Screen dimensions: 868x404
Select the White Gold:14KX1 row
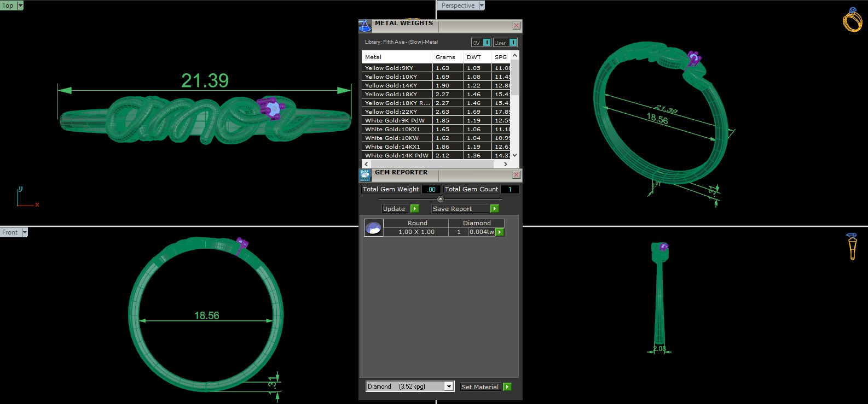436,147
